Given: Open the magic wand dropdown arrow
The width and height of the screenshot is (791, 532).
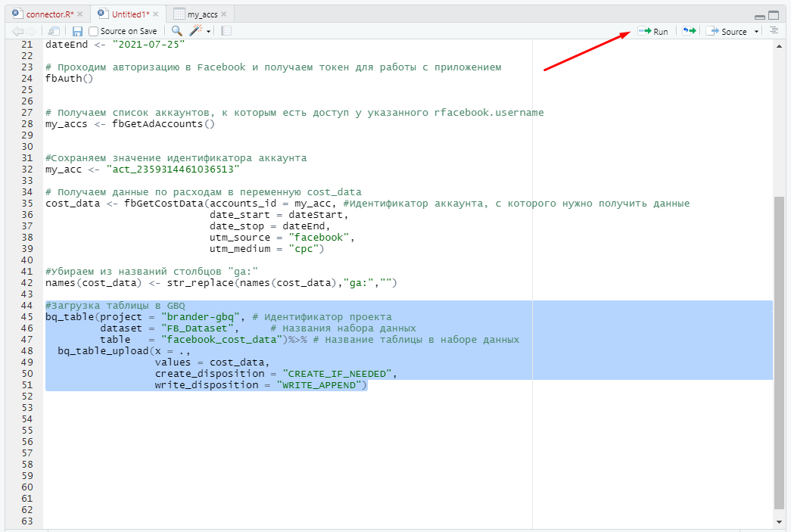Looking at the screenshot, I should [x=208, y=32].
